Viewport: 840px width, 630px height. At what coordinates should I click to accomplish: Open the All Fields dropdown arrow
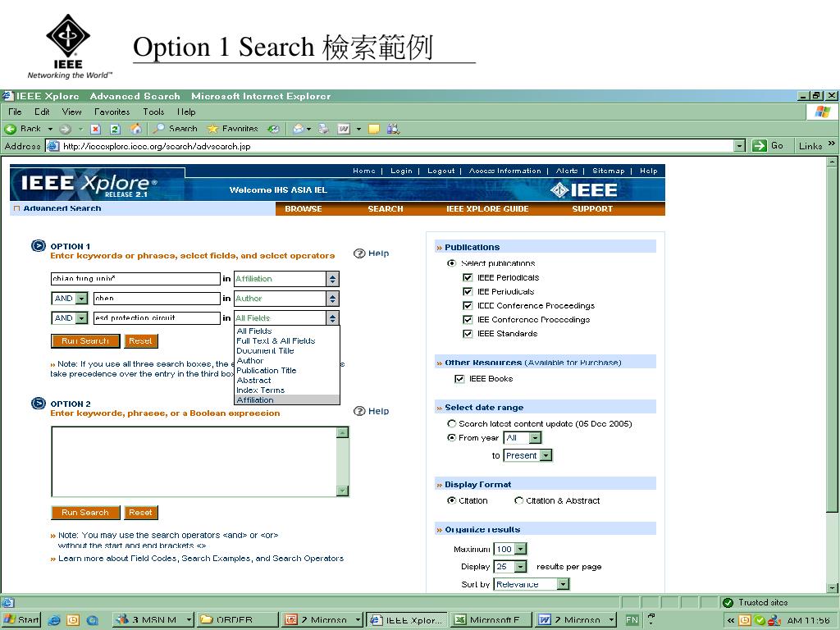[x=333, y=318]
